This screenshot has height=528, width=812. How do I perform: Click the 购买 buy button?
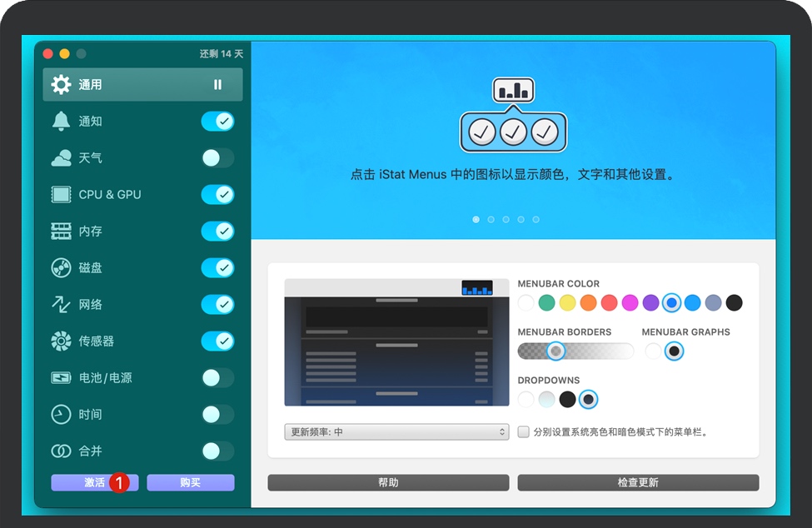(191, 482)
